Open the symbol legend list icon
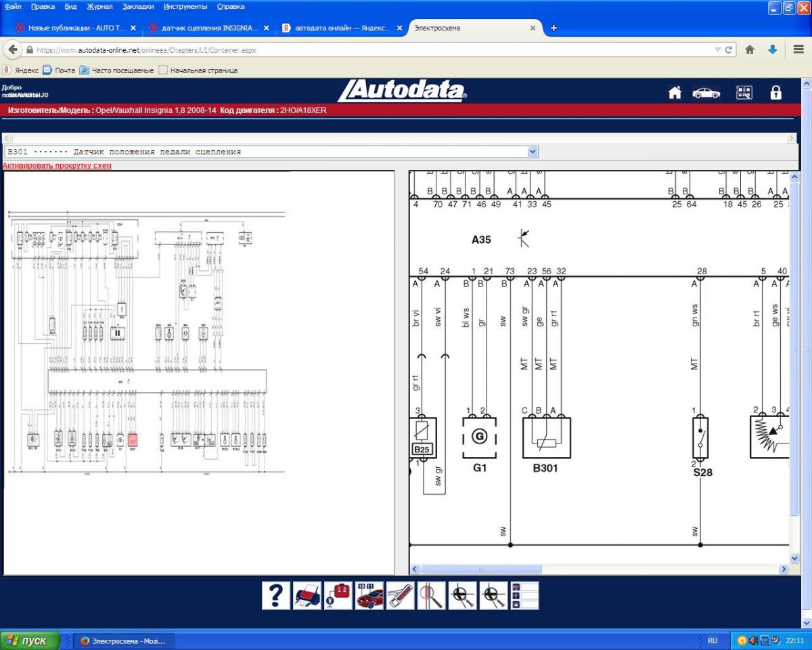The image size is (812, 650). [x=525, y=595]
